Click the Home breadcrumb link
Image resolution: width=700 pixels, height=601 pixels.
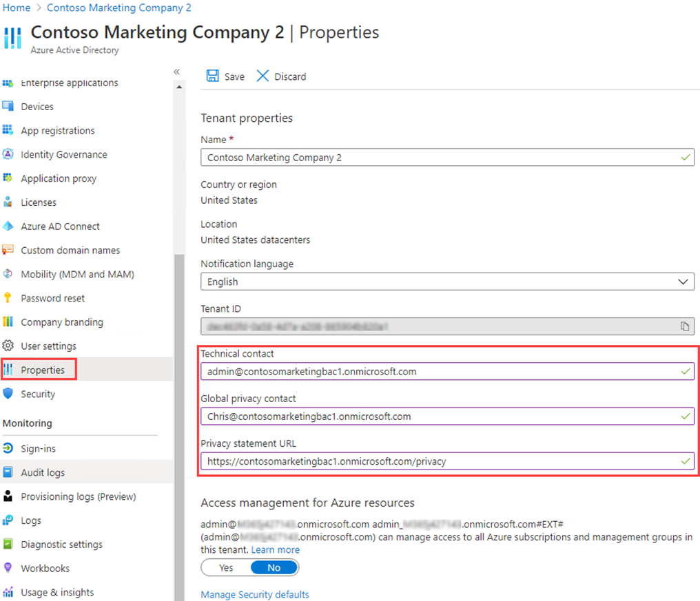click(17, 8)
